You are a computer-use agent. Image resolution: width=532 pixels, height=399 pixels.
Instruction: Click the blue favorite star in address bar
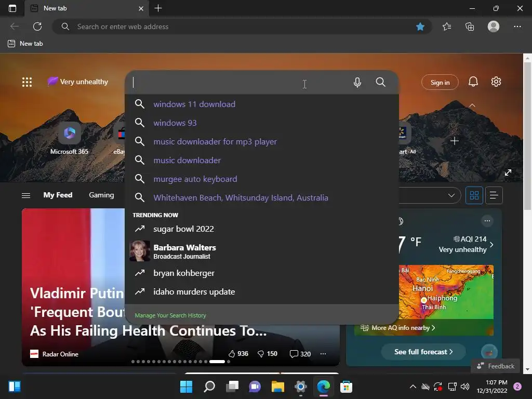[x=420, y=26]
